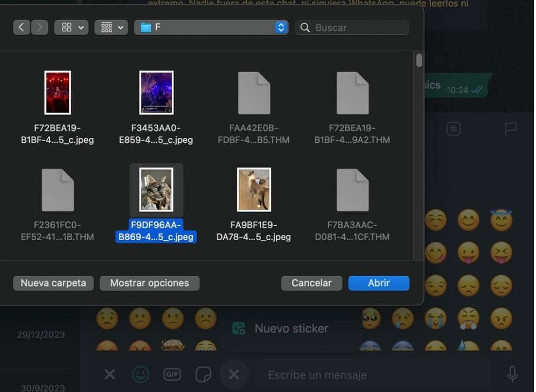Click the file name F72BEA19-B1BF-4...9A2.THM
Viewport: 536px width, 392px height.
point(352,134)
